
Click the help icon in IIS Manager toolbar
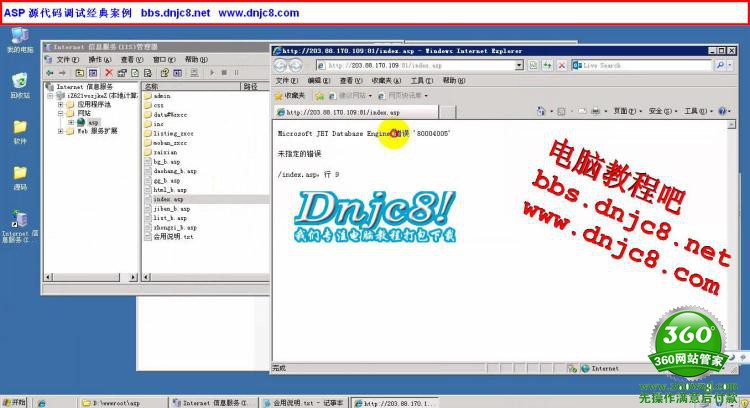pos(165,73)
